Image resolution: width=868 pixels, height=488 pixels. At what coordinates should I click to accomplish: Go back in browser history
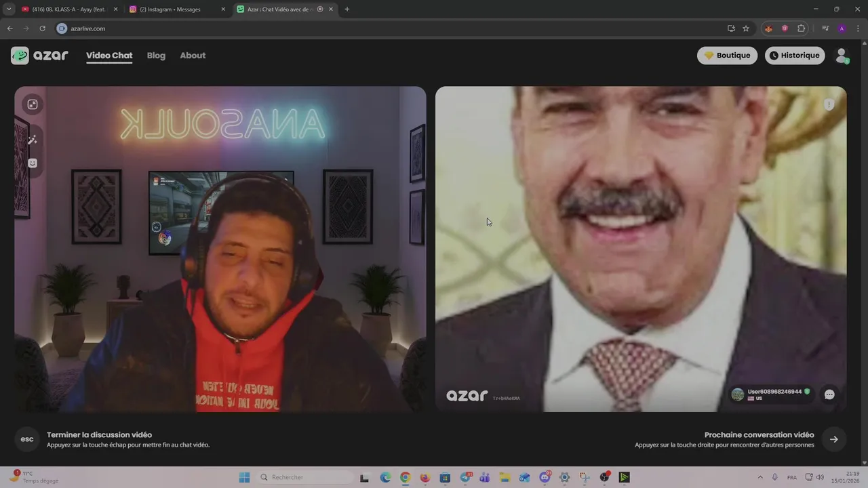click(x=9, y=28)
